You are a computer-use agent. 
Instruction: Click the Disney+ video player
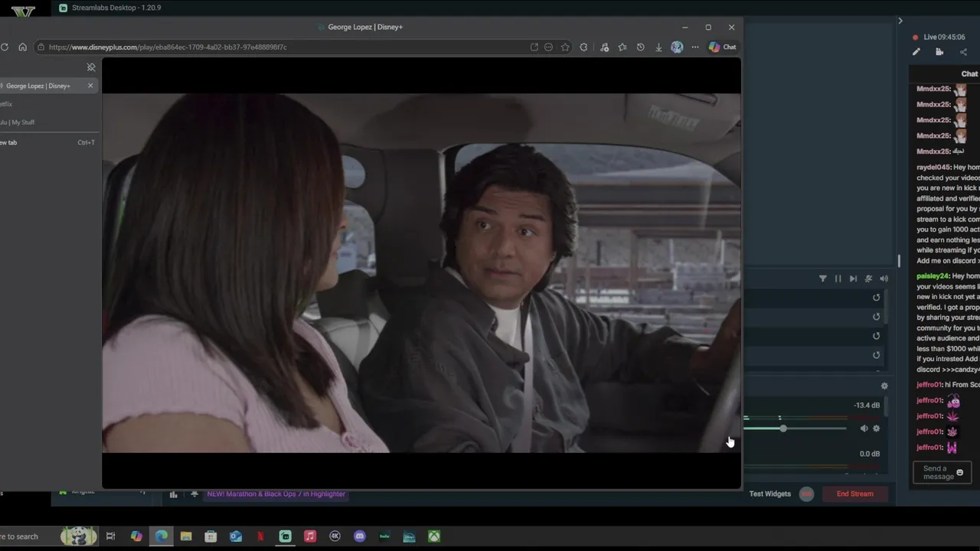click(421, 273)
